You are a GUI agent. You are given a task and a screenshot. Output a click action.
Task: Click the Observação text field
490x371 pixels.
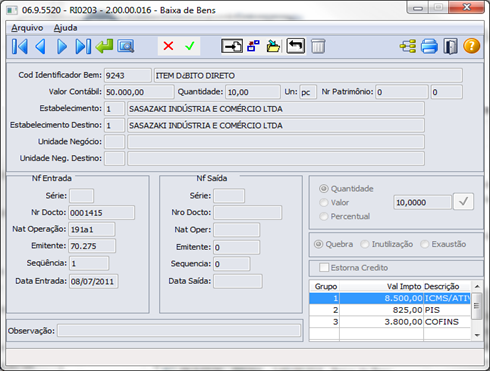pos(179,331)
